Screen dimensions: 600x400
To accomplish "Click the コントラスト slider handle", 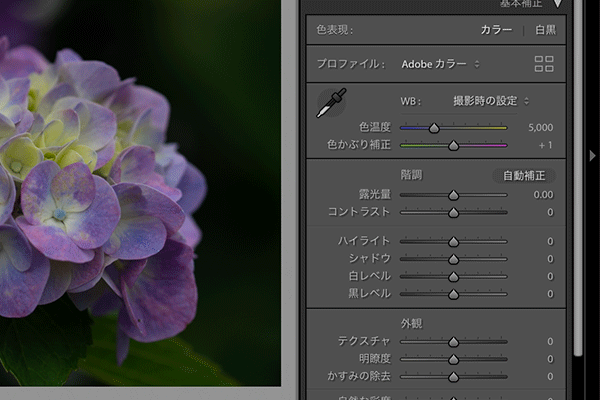I will [x=453, y=213].
